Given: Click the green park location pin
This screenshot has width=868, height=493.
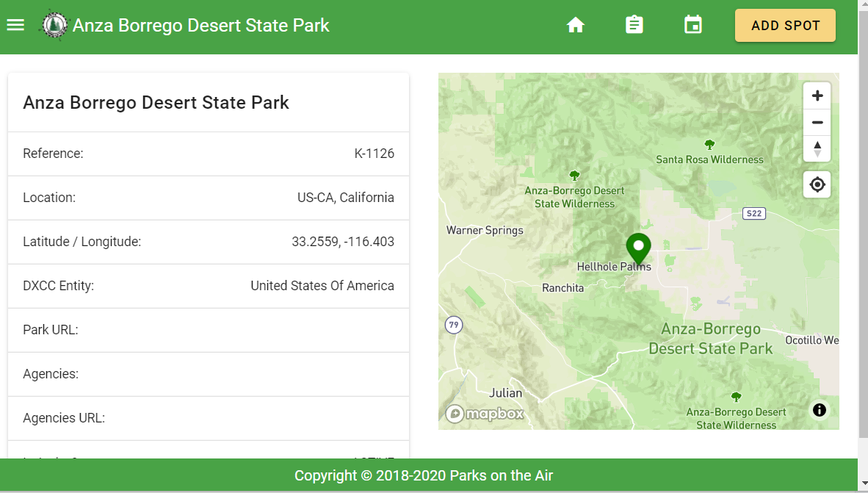Looking at the screenshot, I should click(x=638, y=248).
